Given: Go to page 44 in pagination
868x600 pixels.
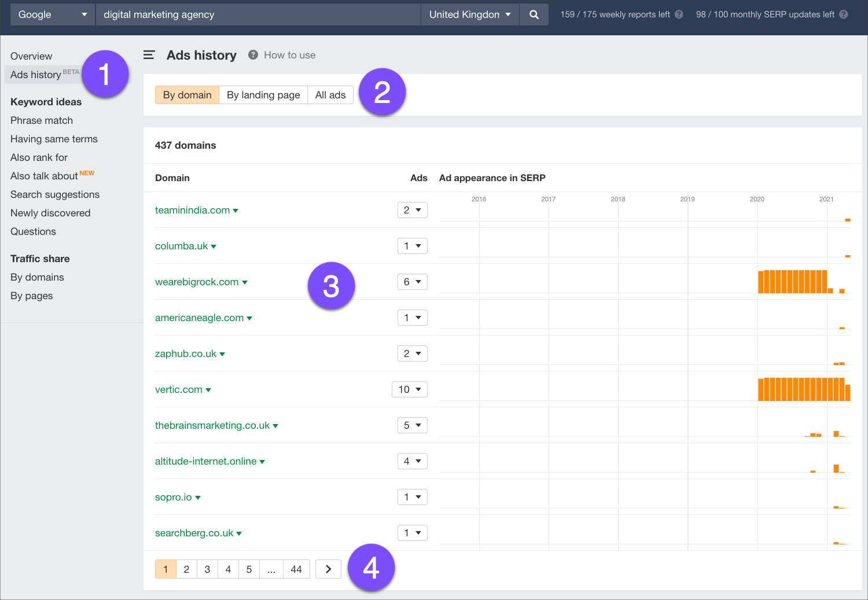Looking at the screenshot, I should pos(296,569).
